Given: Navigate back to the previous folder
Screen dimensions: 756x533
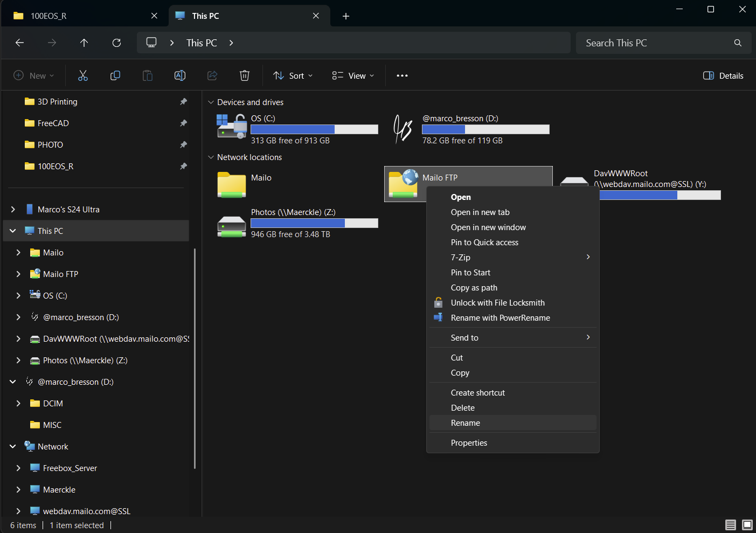Looking at the screenshot, I should tap(20, 43).
